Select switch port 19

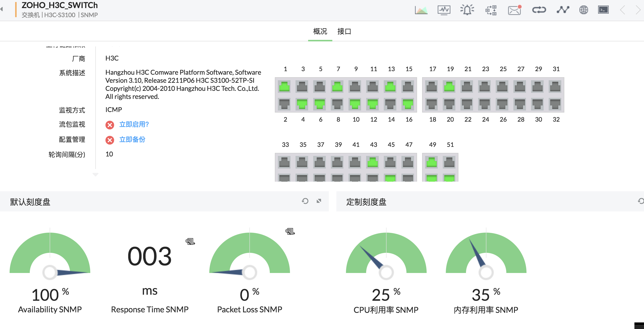click(x=449, y=87)
